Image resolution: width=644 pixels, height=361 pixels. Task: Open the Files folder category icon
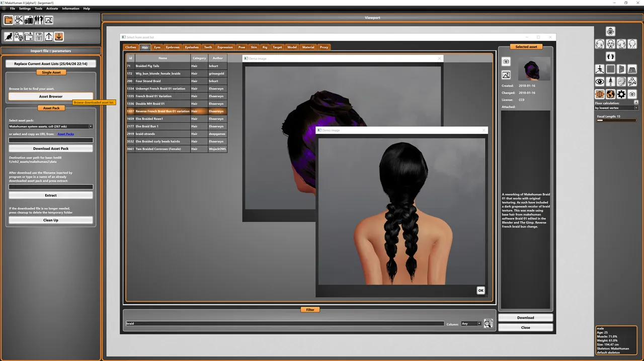[9, 20]
